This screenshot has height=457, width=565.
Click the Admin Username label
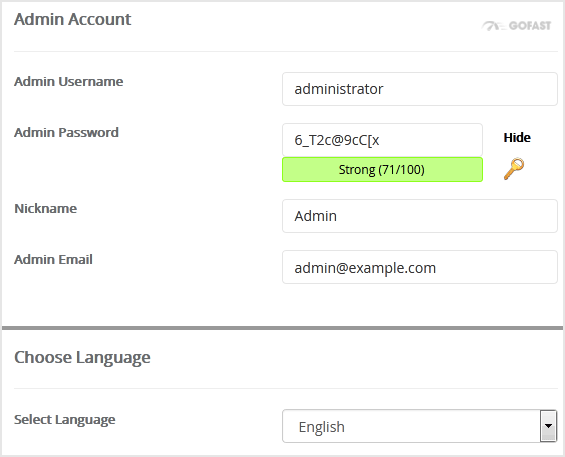[68, 81]
